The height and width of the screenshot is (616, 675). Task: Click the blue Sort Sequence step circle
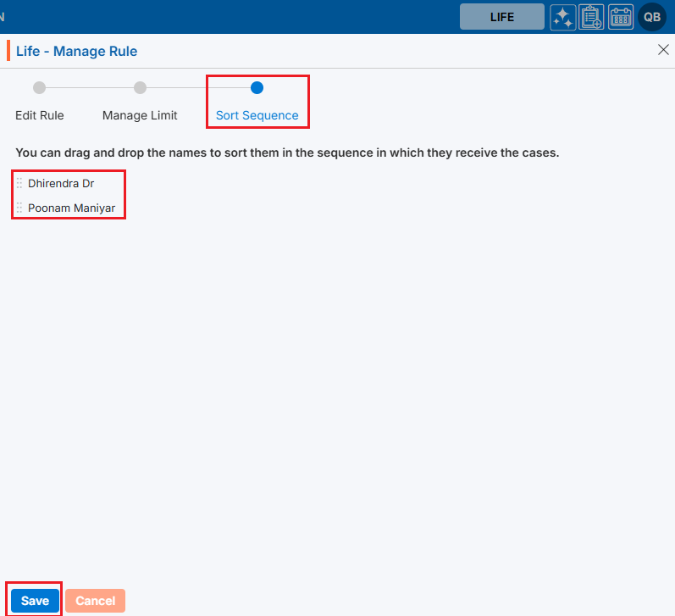(257, 87)
